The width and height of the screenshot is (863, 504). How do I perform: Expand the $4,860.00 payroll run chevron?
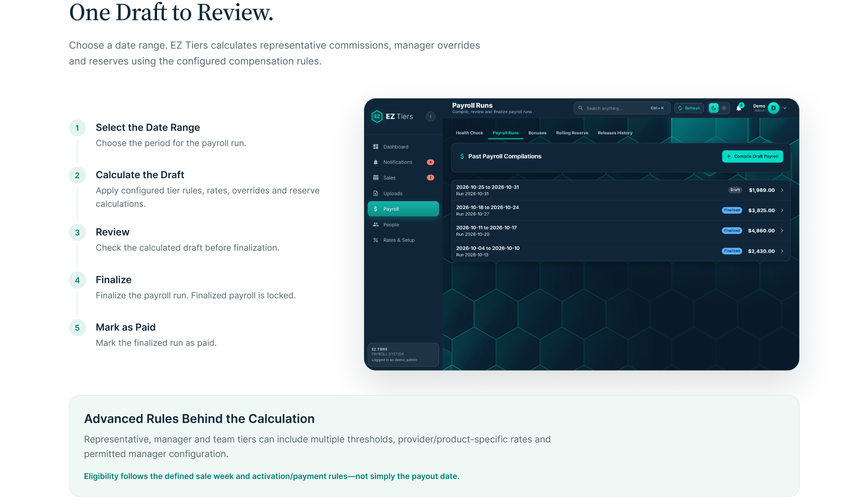coord(782,231)
